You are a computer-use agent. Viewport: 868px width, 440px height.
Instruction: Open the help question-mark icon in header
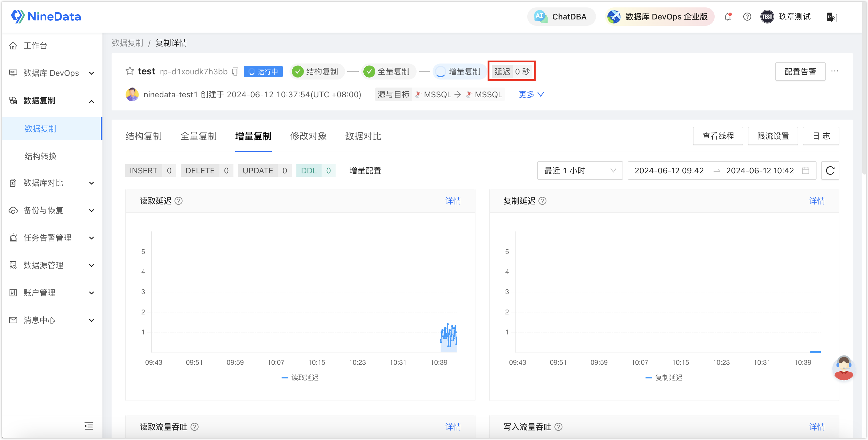point(747,17)
